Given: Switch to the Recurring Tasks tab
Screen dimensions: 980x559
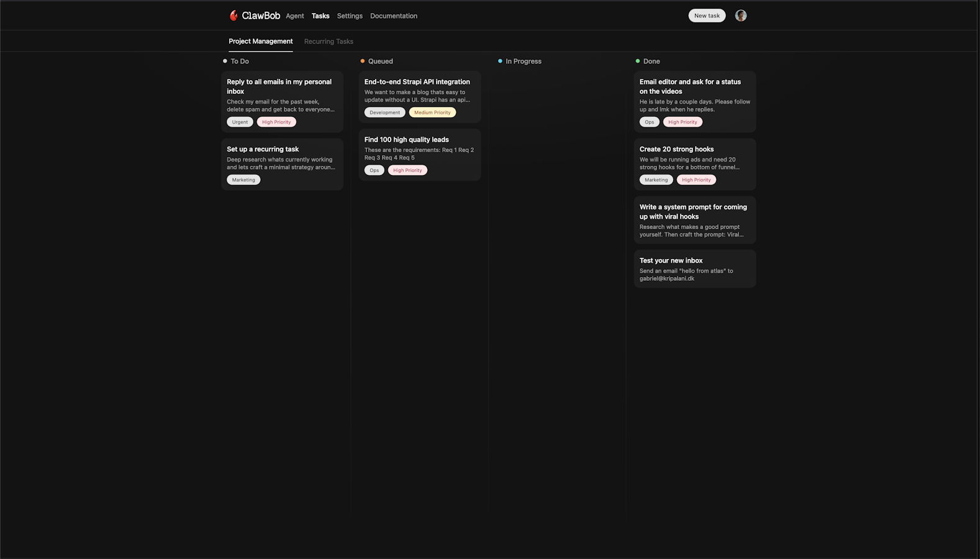Looking at the screenshot, I should (328, 42).
